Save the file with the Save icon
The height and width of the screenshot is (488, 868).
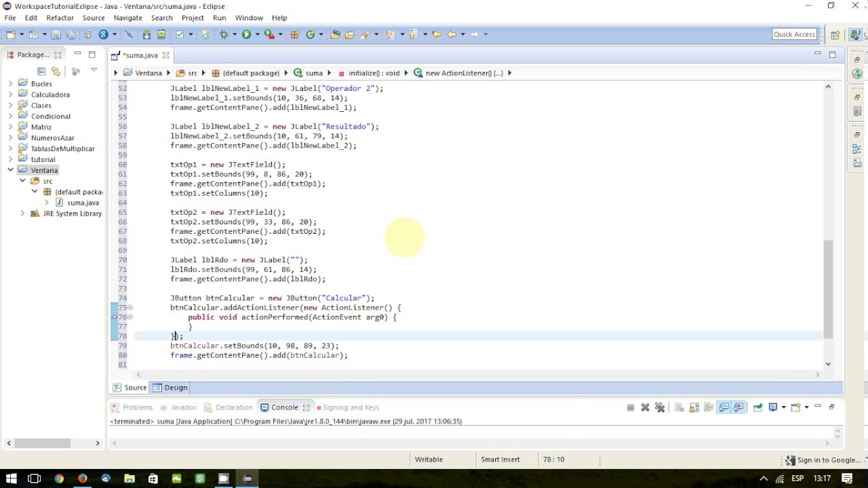(56, 34)
